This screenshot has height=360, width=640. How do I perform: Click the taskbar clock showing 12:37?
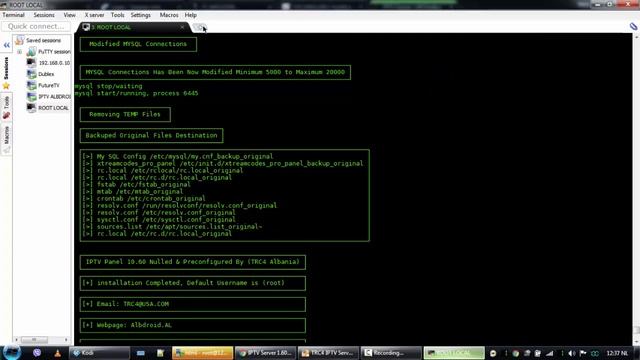(x=617, y=353)
